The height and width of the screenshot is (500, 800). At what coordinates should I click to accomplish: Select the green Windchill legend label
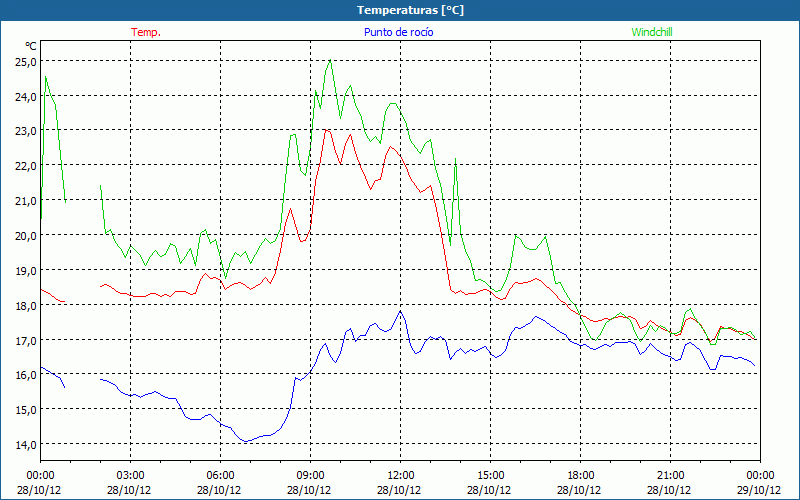coord(652,32)
